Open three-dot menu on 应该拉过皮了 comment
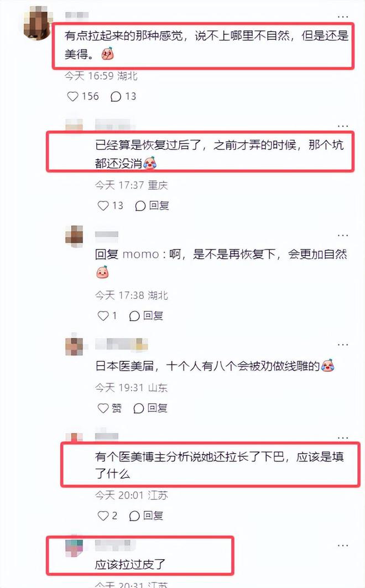The height and width of the screenshot is (588, 365). coord(343,545)
